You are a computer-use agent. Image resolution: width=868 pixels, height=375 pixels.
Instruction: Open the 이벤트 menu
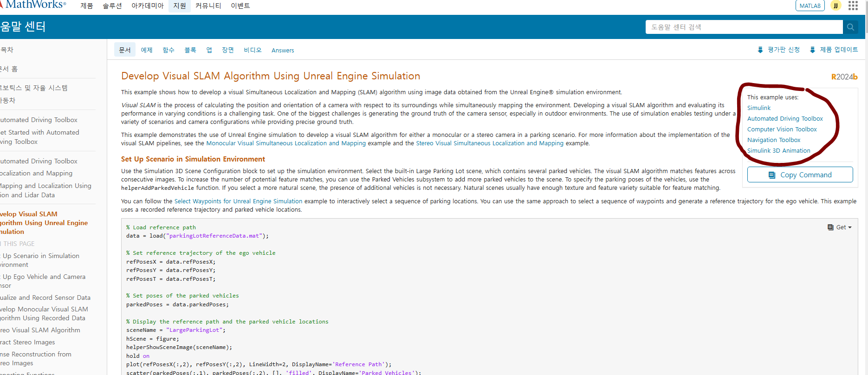tap(240, 6)
